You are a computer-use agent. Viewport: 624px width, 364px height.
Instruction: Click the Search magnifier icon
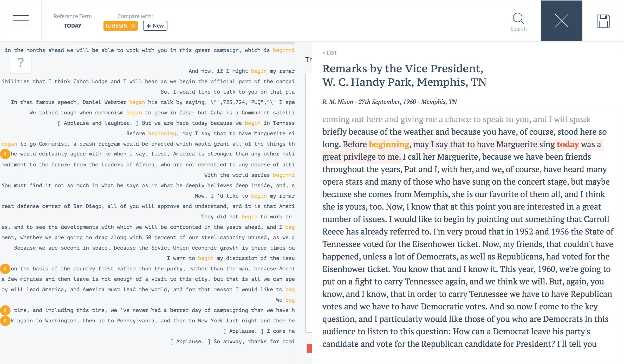[x=518, y=19]
